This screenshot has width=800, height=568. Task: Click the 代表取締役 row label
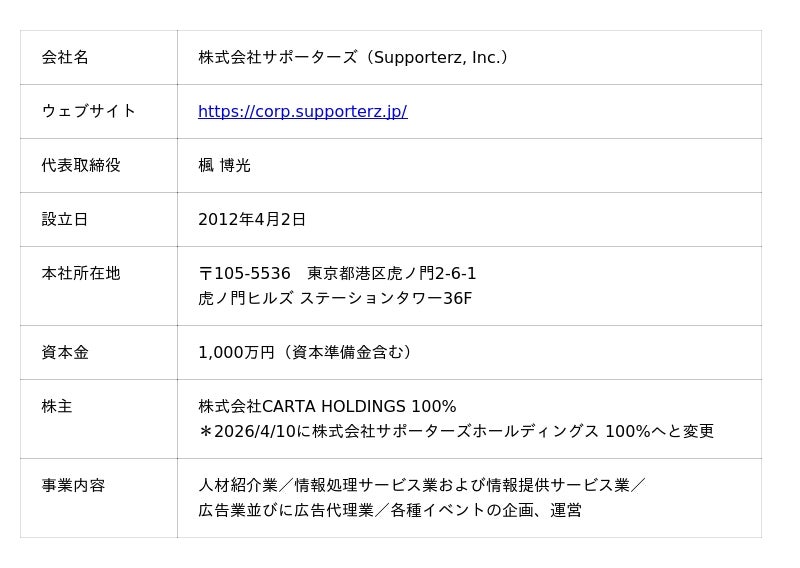80,165
